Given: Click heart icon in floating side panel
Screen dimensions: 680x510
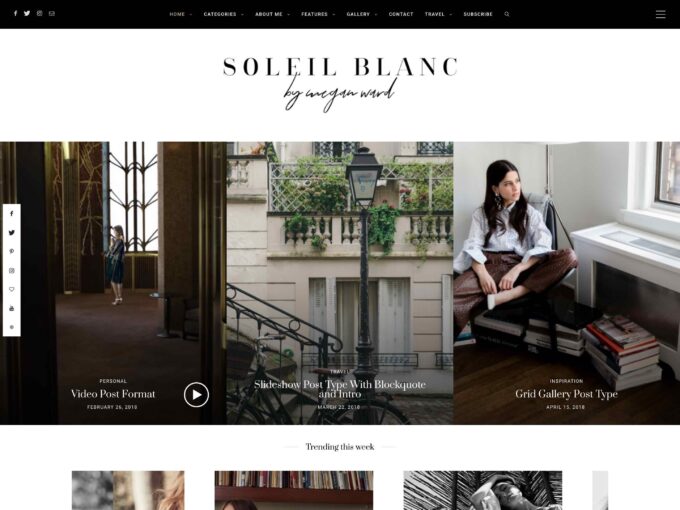Looking at the screenshot, I should 12,289.
